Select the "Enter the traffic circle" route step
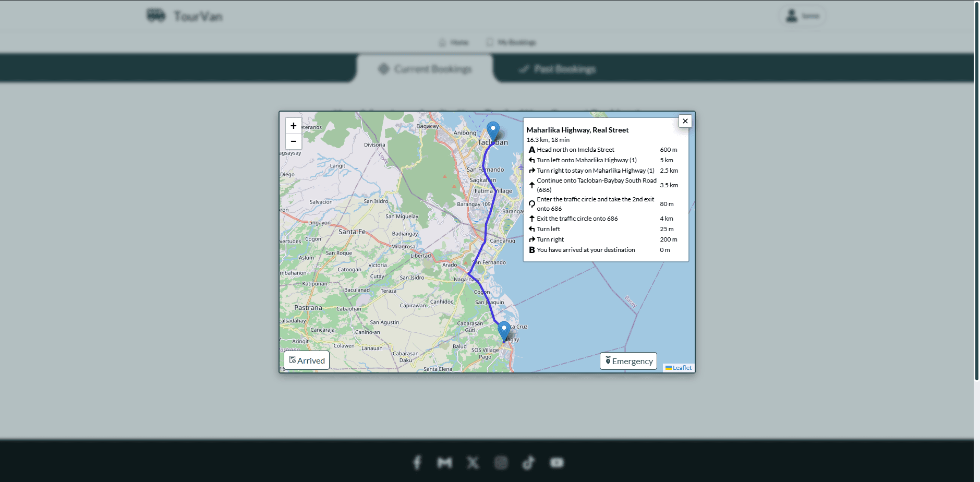Image resolution: width=980 pixels, height=482 pixels. 595,204
